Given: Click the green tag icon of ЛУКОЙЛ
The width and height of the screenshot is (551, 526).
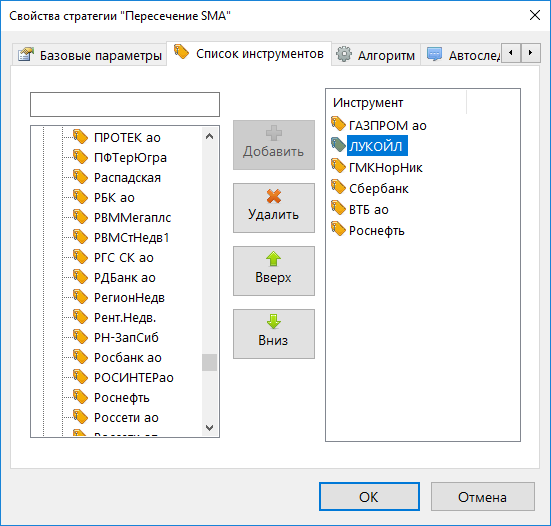Looking at the screenshot, I should tap(338, 145).
